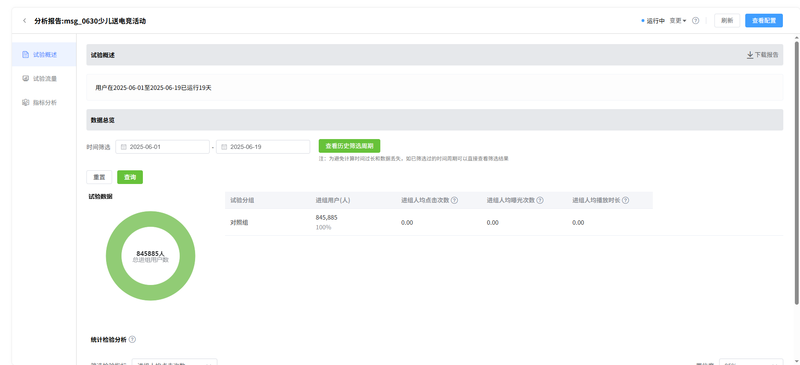Open the 变更 dropdown menu
The width and height of the screenshot is (800, 365).
(678, 21)
